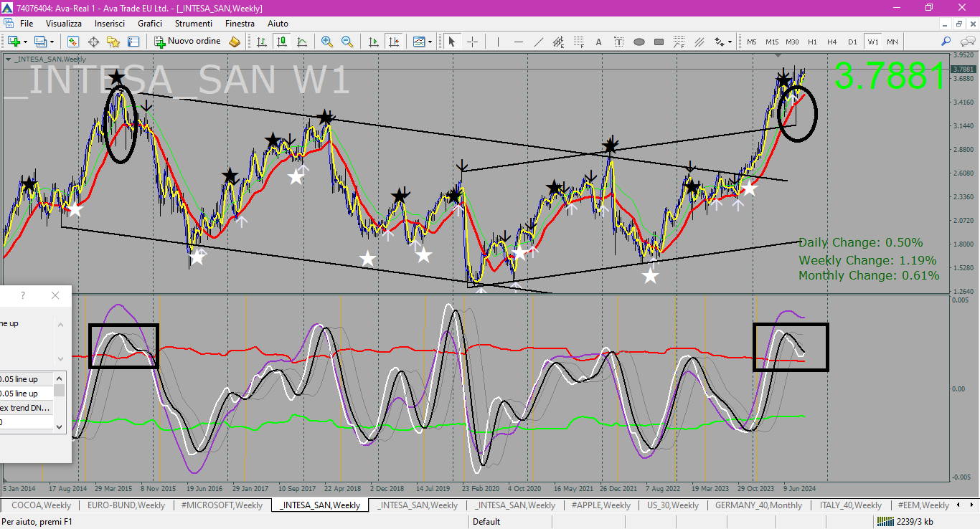Select the text label tool
Viewport: 980px width, 529px height.
click(619, 42)
